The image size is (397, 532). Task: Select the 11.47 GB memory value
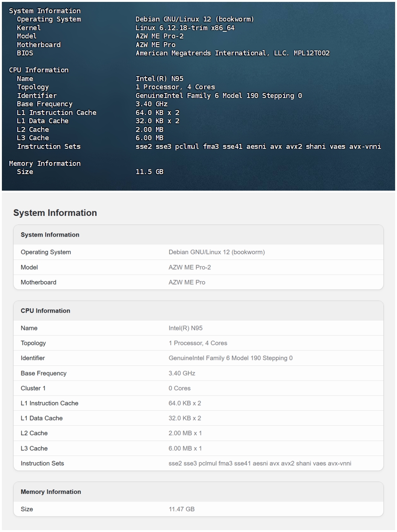[x=182, y=509]
